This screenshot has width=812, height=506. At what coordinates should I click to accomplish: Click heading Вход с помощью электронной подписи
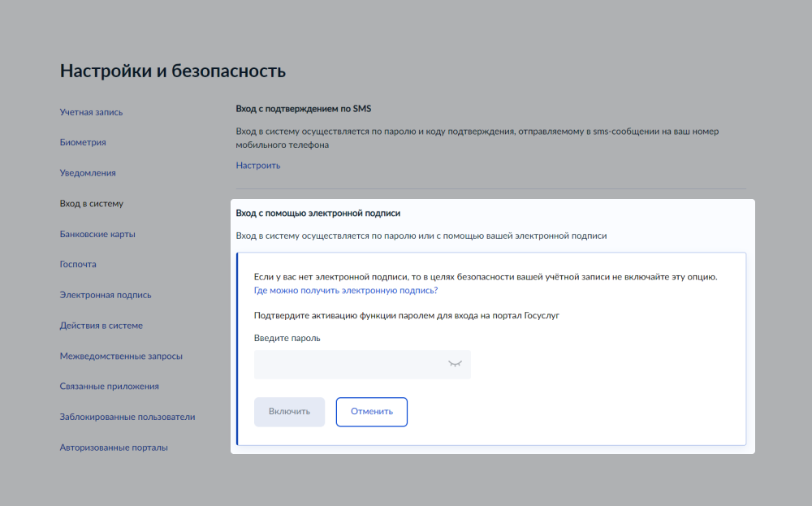tap(318, 214)
